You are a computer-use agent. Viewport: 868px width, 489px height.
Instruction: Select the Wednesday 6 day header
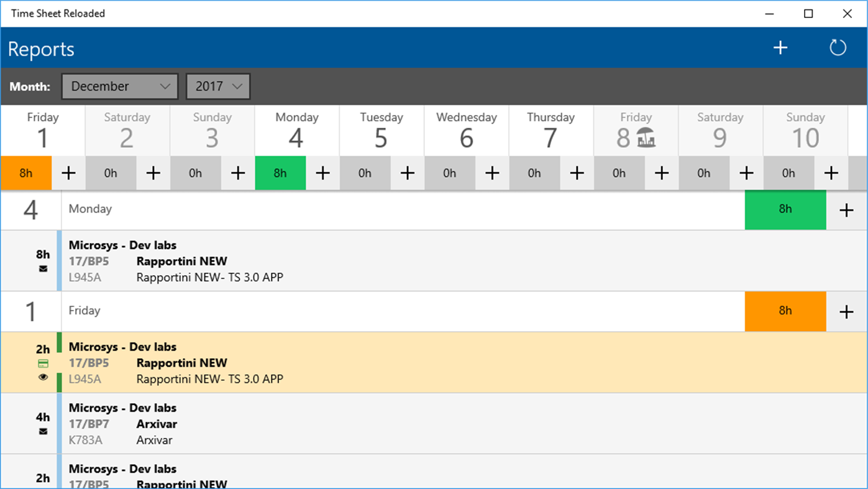point(466,130)
